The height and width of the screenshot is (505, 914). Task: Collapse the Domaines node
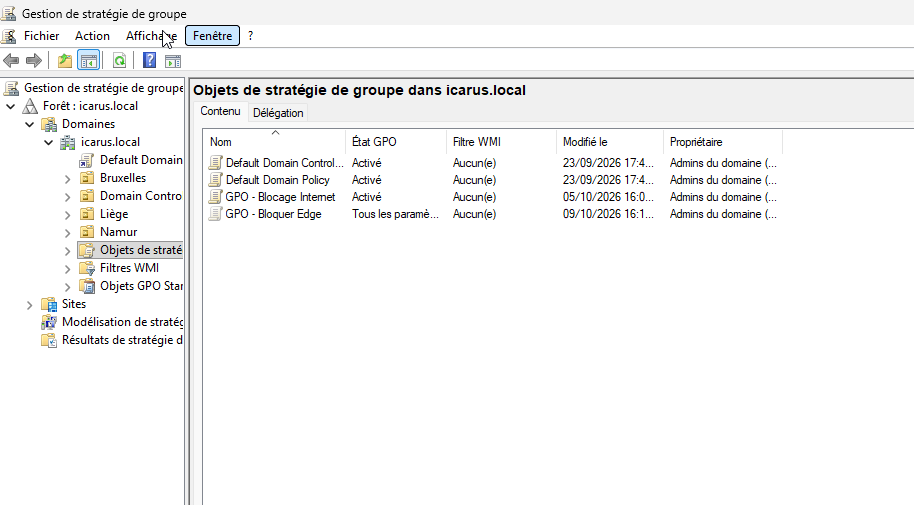coord(30,125)
